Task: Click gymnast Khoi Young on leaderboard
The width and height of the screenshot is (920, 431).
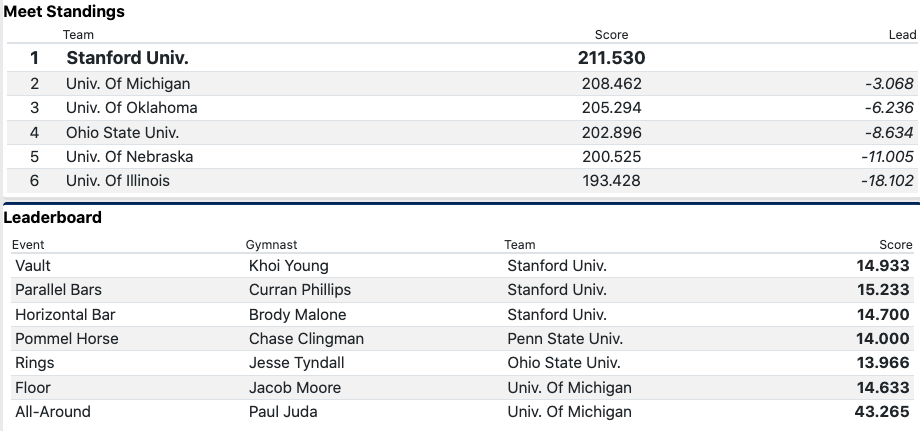Action: (288, 266)
